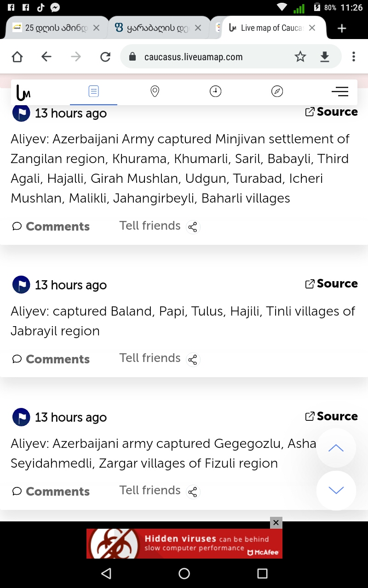Open a new browser tab
The image size is (368, 588).
(342, 28)
